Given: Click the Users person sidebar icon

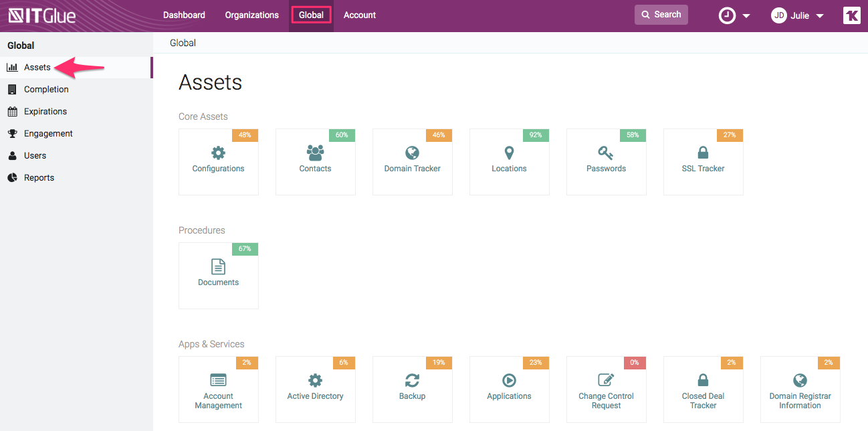Looking at the screenshot, I should (x=12, y=155).
